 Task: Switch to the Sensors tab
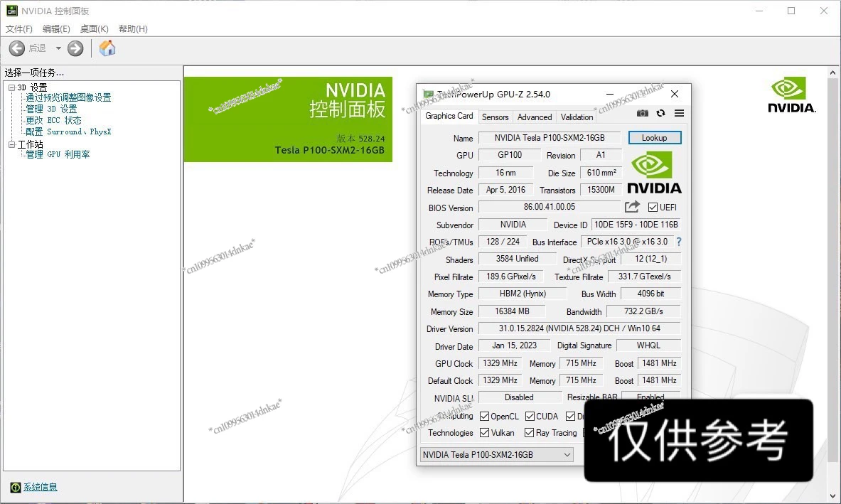coord(495,117)
